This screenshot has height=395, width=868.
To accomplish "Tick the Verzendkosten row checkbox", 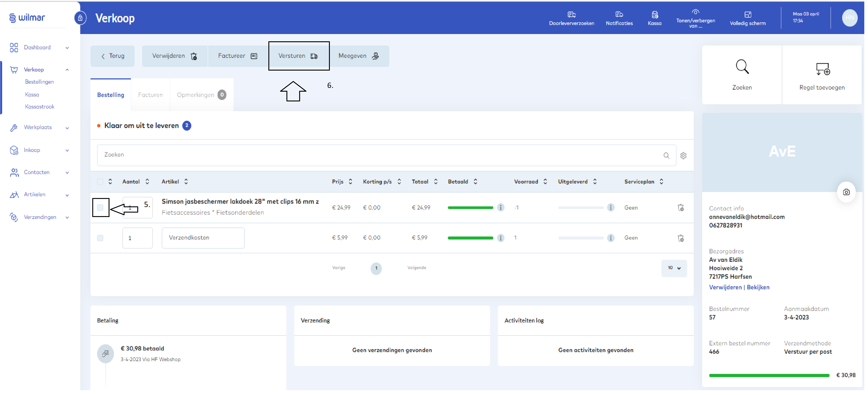I will [x=100, y=239].
